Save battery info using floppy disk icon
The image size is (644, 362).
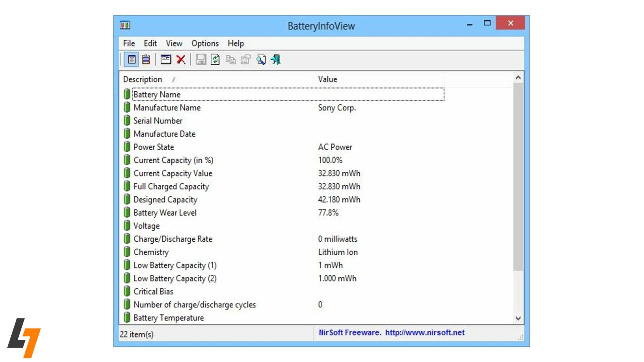pos(201,60)
